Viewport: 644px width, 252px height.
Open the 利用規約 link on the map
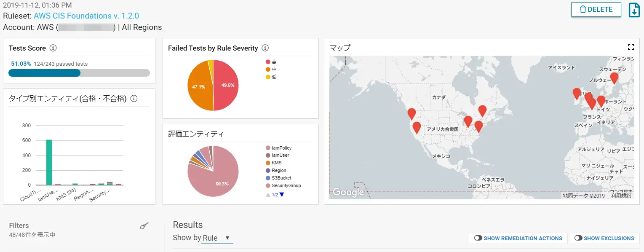[x=621, y=196]
